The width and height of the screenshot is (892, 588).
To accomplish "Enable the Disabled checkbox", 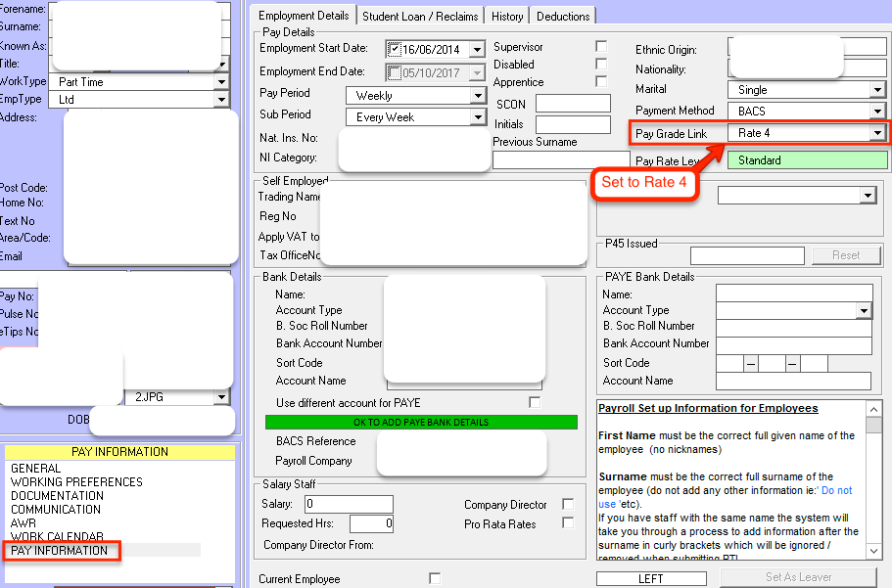I will (601, 65).
